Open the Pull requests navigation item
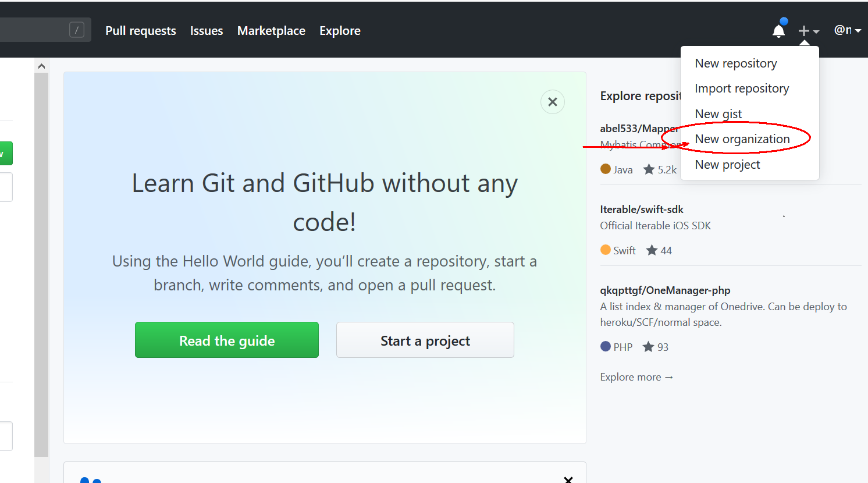The height and width of the screenshot is (483, 868). coord(140,30)
